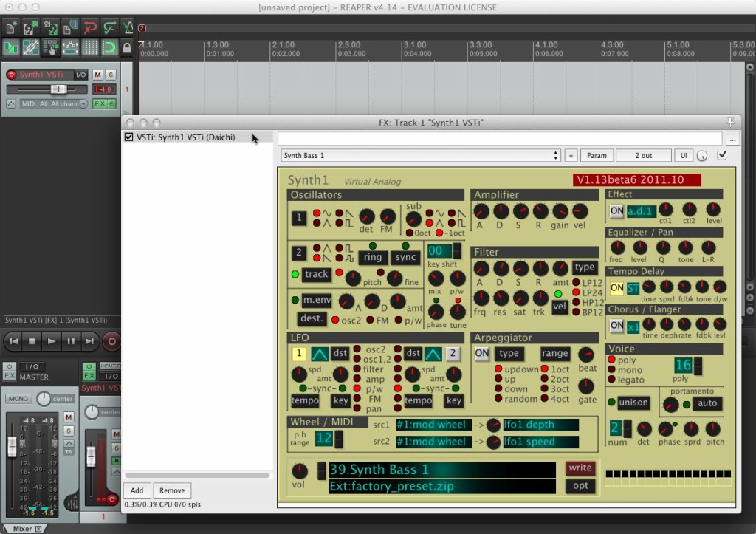Click the Add FX button
This screenshot has height=534, width=756.
coord(137,490)
